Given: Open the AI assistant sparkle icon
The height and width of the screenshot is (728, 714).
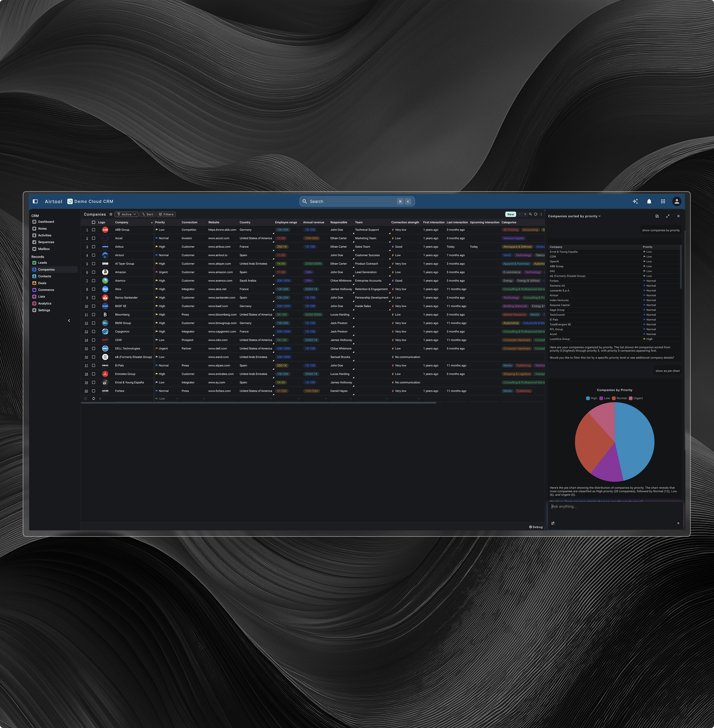Looking at the screenshot, I should (x=635, y=201).
